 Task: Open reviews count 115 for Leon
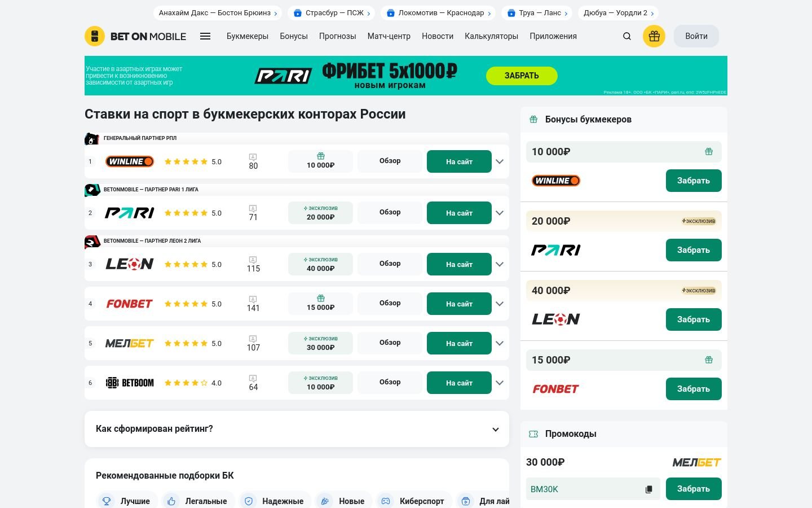click(x=253, y=264)
